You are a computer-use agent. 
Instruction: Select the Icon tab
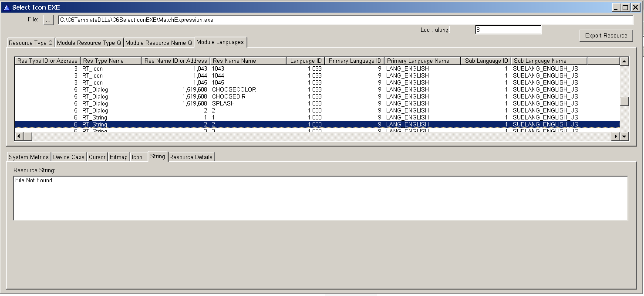(137, 157)
